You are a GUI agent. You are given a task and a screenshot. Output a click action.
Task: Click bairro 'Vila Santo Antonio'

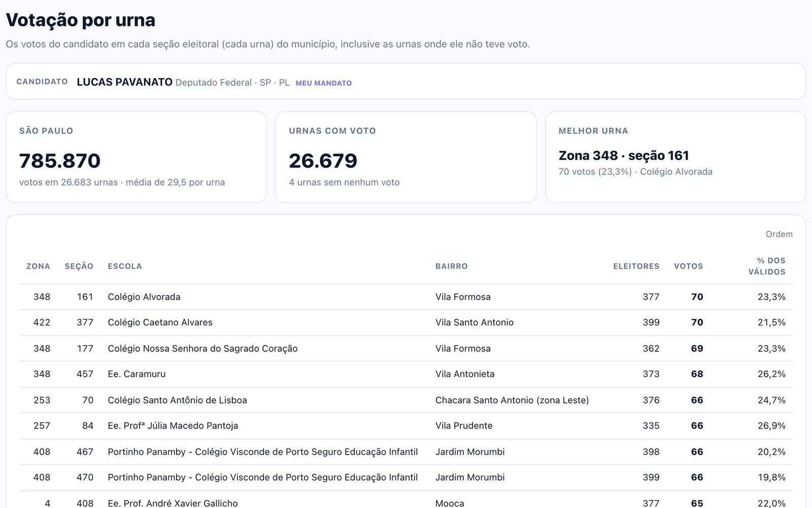(475, 323)
